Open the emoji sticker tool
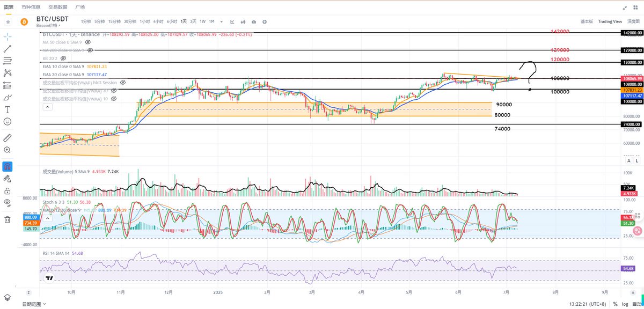Viewport: 644px width, 309px height. pyautogui.click(x=8, y=122)
